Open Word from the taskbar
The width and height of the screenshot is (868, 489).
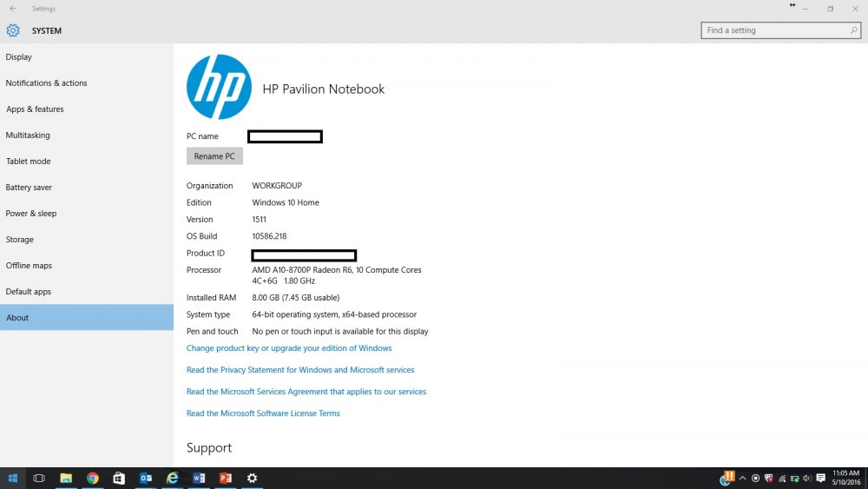(x=199, y=478)
